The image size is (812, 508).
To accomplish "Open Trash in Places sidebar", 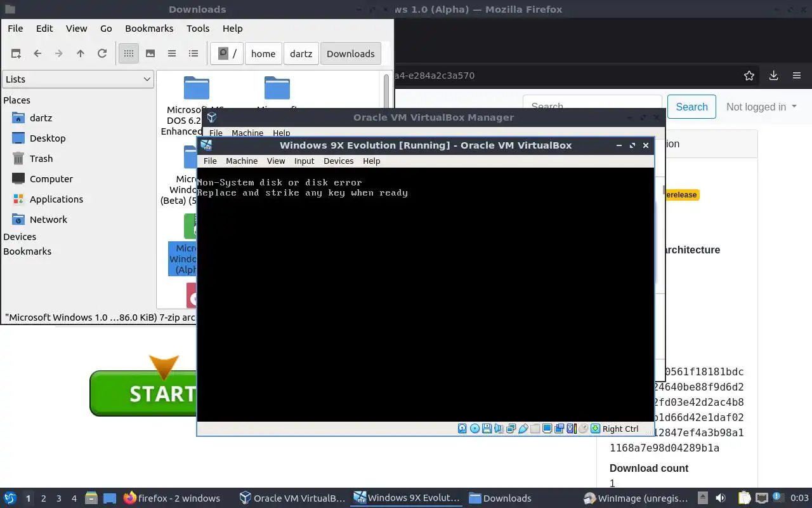I will [x=41, y=159].
